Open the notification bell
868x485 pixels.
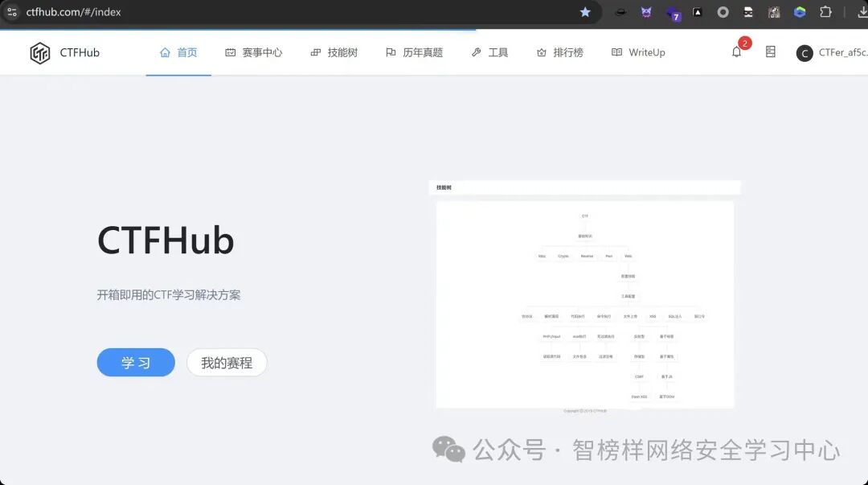(x=736, y=52)
